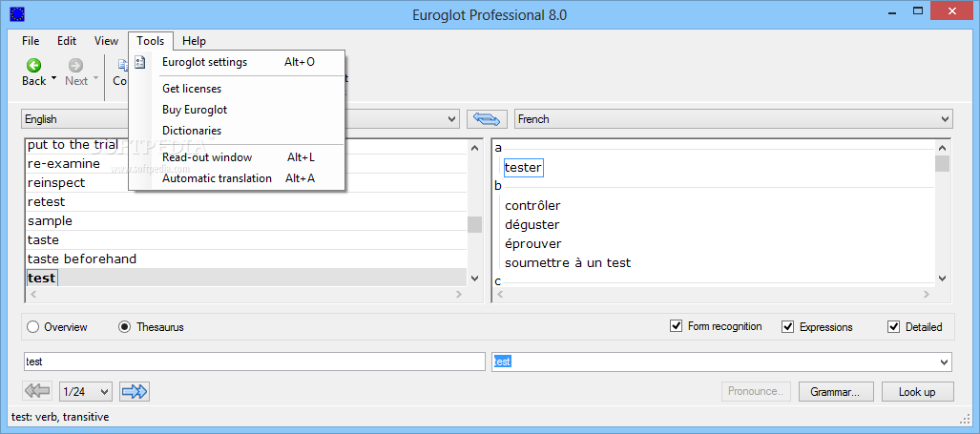The width and height of the screenshot is (980, 434).
Task: Choose Euroglot settings menu entry
Action: (237, 62)
